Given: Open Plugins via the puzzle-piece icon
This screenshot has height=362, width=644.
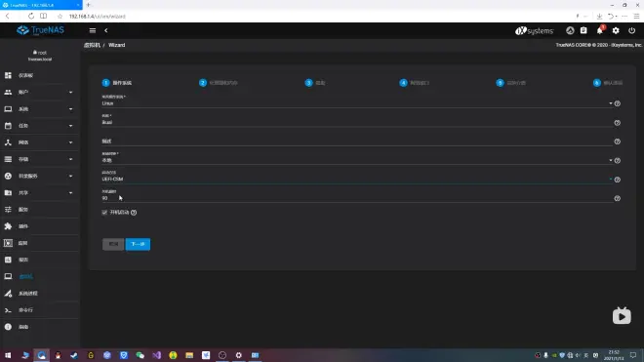Looking at the screenshot, I should point(8,226).
